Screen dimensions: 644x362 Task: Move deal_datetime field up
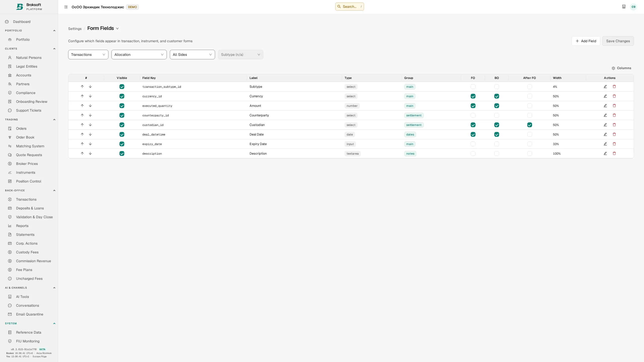82,134
